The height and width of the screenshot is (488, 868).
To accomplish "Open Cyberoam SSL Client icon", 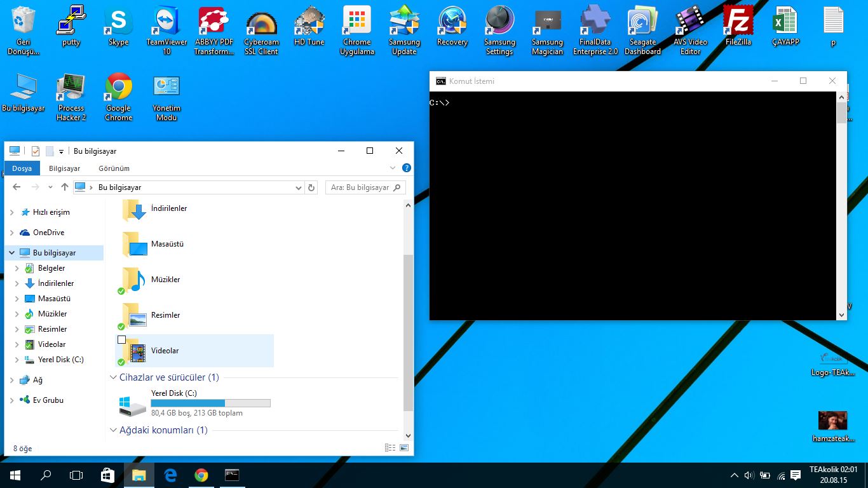I will 261,30.
